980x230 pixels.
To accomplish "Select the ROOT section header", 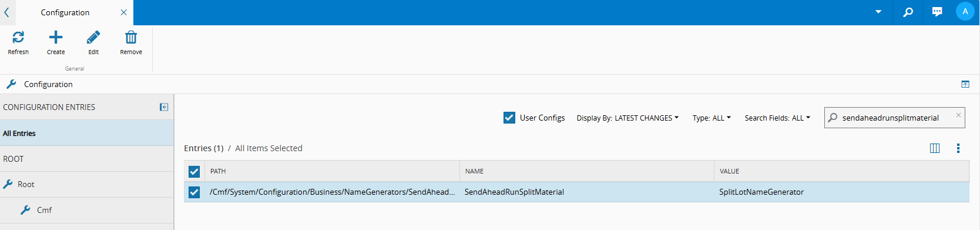I will tap(87, 159).
